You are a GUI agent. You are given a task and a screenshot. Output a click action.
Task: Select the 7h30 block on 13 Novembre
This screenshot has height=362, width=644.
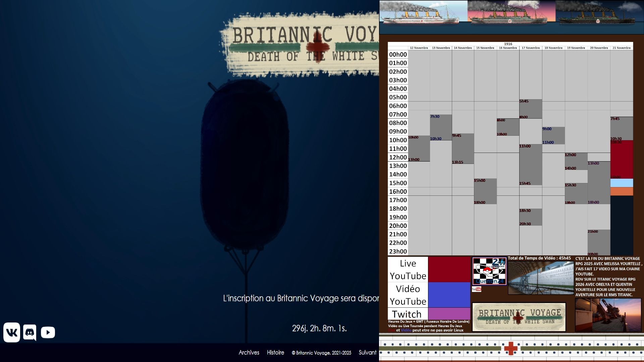(441, 127)
